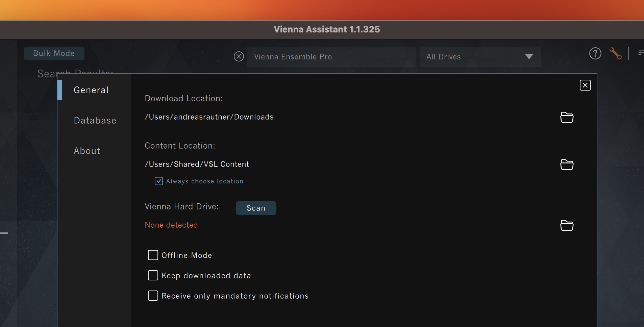Clear the search field with the X icon

pyautogui.click(x=239, y=56)
